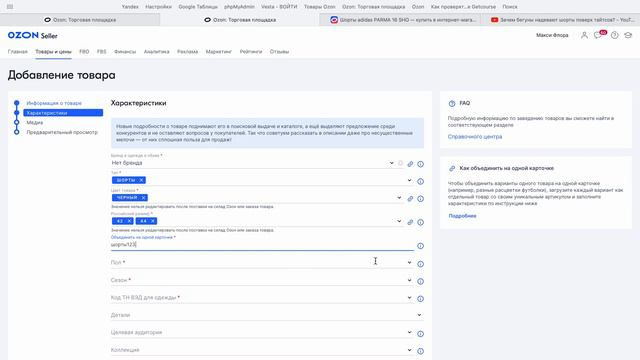The image size is (640, 360).
Task: Click info icon for the Тип field
Action: [420, 181]
